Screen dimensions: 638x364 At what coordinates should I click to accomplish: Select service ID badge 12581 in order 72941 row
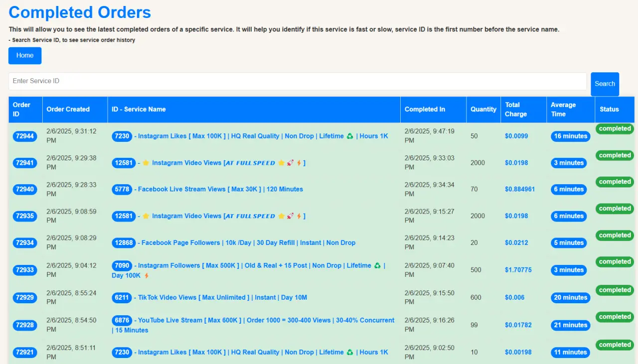[x=124, y=163]
